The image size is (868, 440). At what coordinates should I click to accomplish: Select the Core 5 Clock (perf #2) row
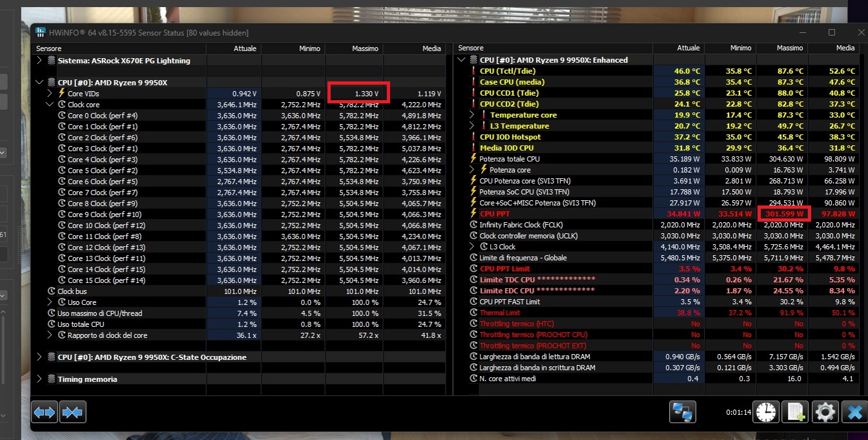tap(238, 171)
